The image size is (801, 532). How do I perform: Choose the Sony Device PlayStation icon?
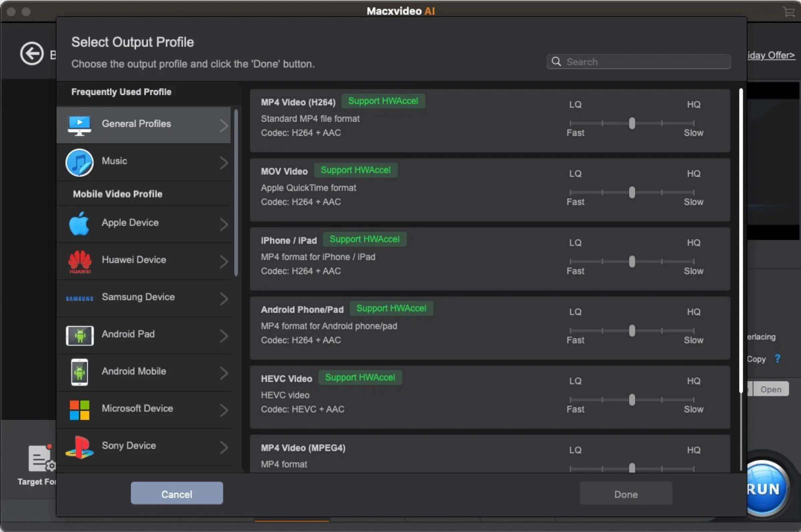(x=79, y=447)
